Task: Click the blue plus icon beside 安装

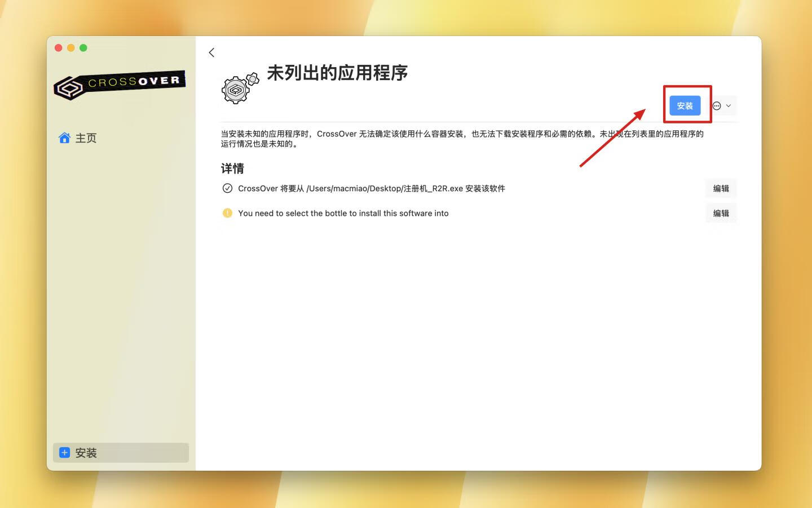Action: [x=65, y=453]
